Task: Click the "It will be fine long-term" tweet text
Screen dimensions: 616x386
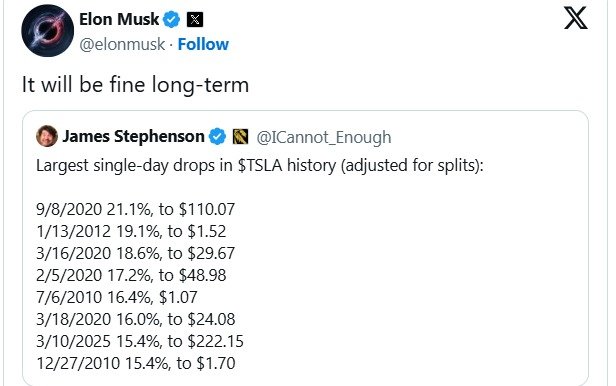Action: (136, 85)
